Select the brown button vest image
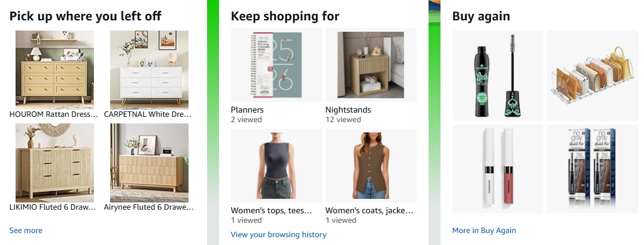Viewport: 644px width, 245px height. (x=371, y=166)
